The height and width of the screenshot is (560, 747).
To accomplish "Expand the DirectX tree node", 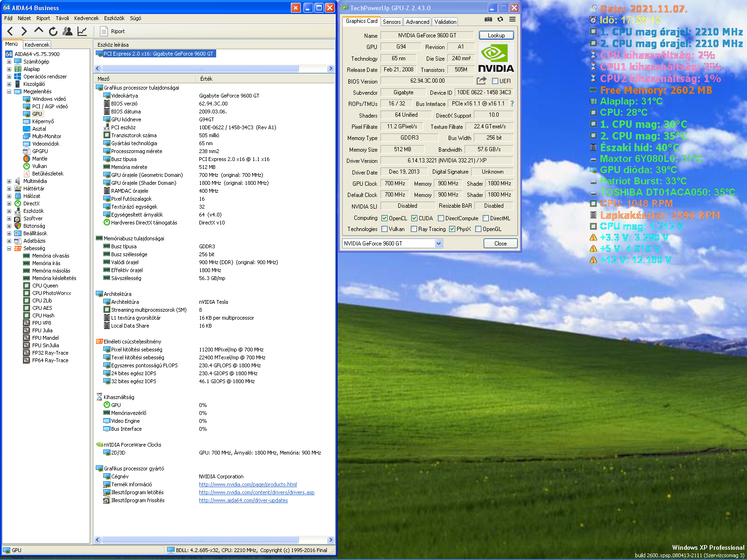I will point(9,203).
